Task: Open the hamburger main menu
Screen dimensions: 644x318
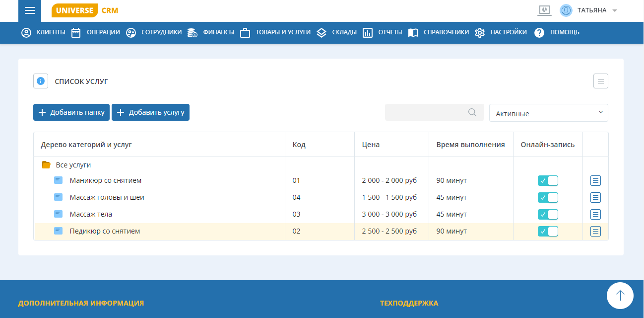Action: coord(29,11)
